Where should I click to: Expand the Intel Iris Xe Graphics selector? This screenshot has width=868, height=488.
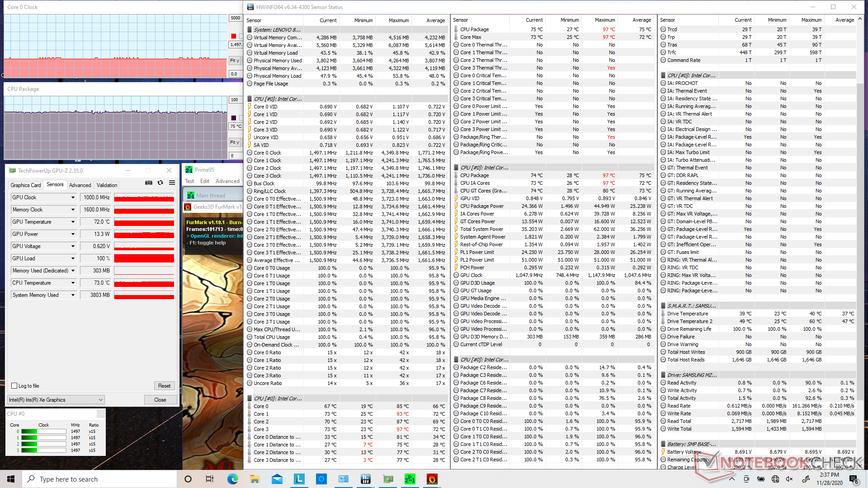point(100,400)
